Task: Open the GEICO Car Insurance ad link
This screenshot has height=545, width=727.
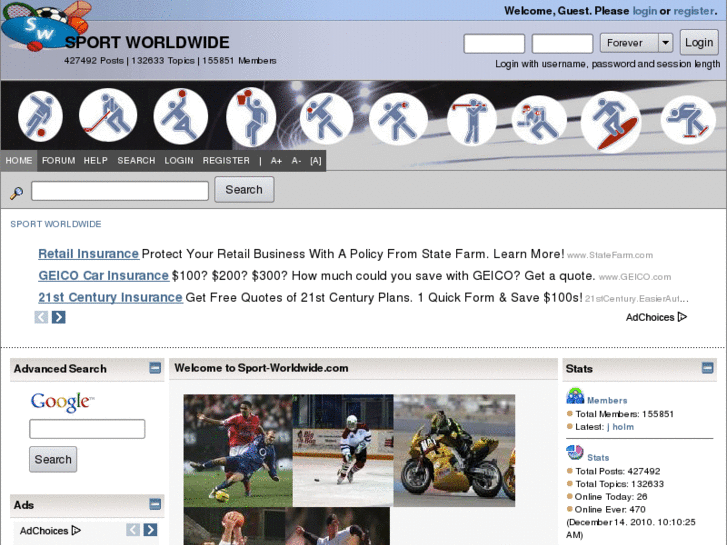Action: click(x=103, y=276)
